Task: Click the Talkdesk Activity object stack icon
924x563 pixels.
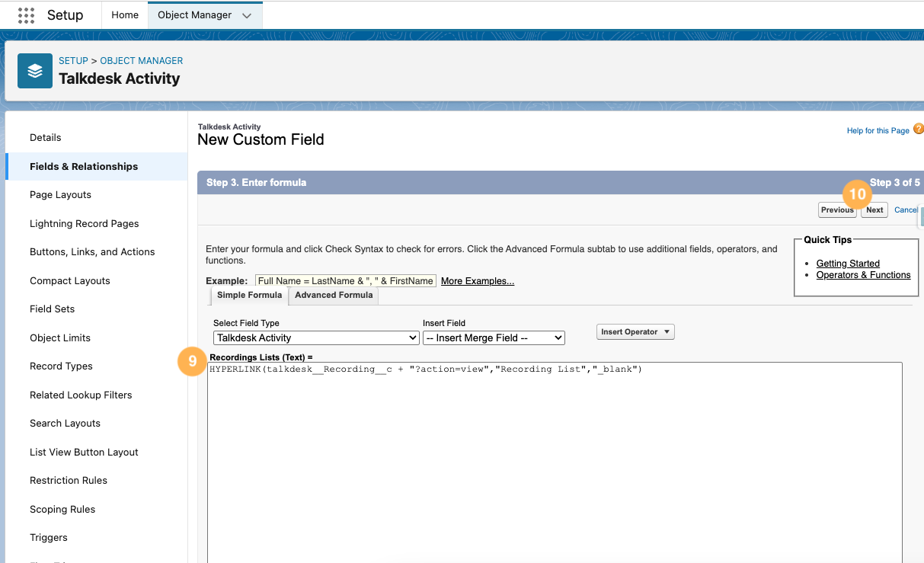Action: [35, 71]
